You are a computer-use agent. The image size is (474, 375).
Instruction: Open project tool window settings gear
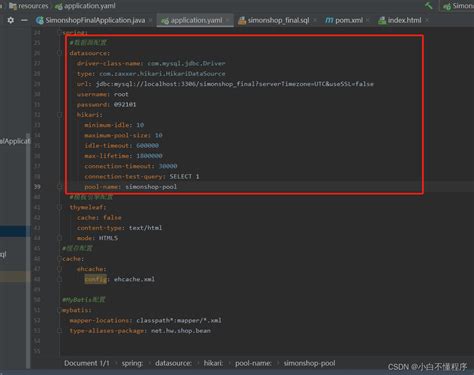(x=11, y=20)
